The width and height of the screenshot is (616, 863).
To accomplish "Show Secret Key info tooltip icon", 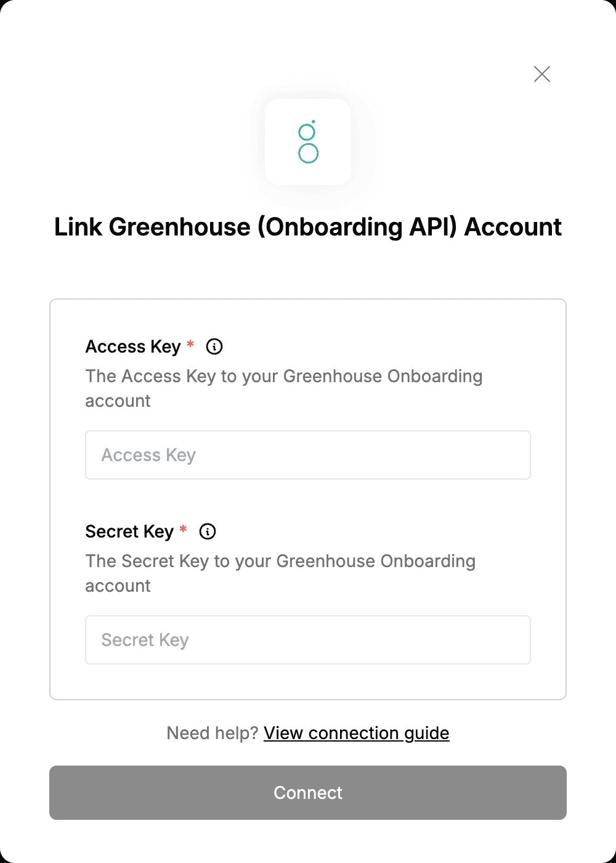I will 208,531.
